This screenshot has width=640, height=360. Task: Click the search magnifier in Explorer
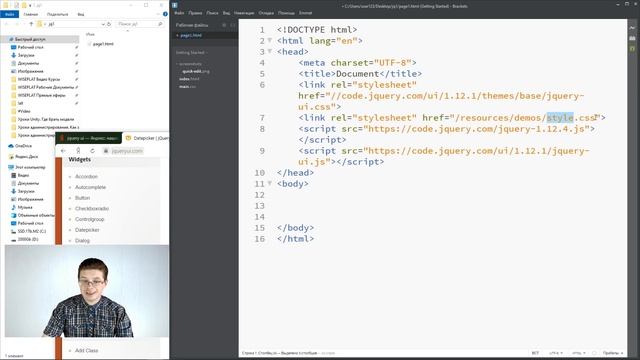[x=160, y=24]
